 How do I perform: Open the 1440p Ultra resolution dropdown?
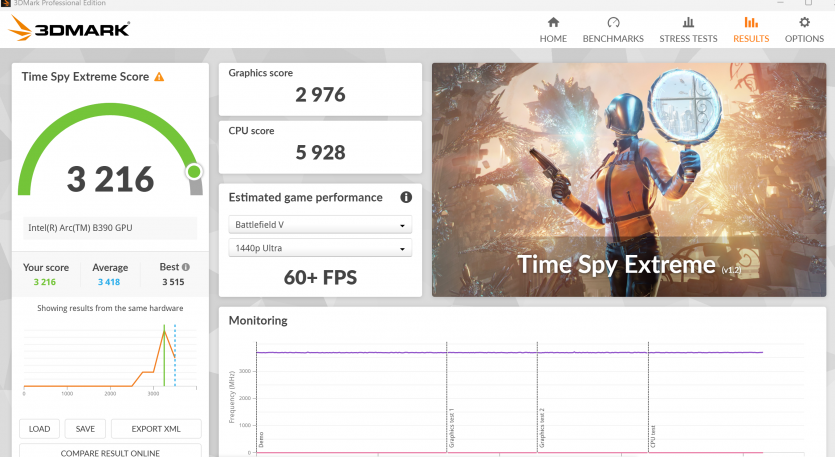pyautogui.click(x=320, y=248)
